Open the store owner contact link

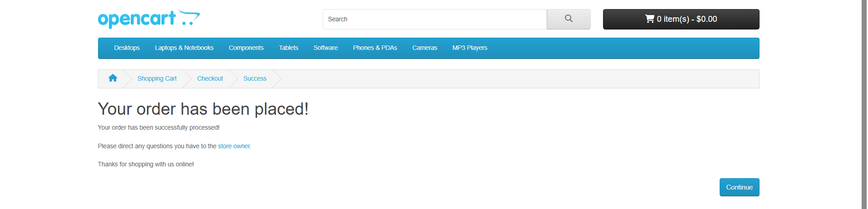coord(234,146)
